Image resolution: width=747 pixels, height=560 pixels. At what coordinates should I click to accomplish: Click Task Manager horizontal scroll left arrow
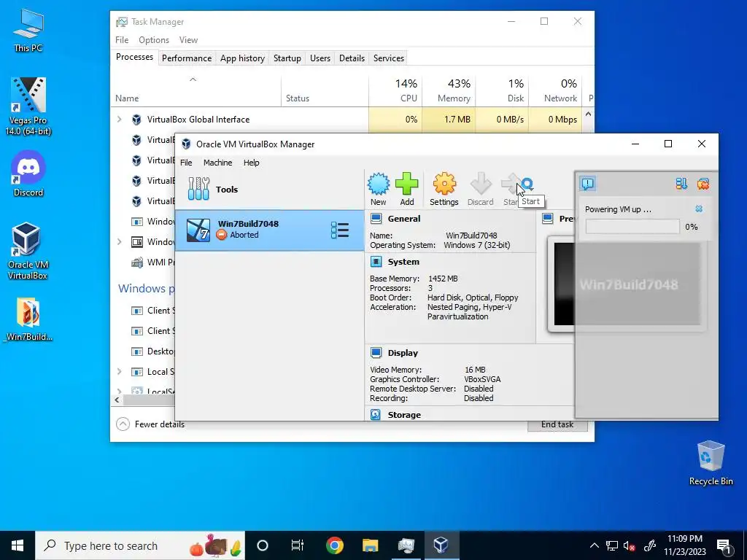117,400
